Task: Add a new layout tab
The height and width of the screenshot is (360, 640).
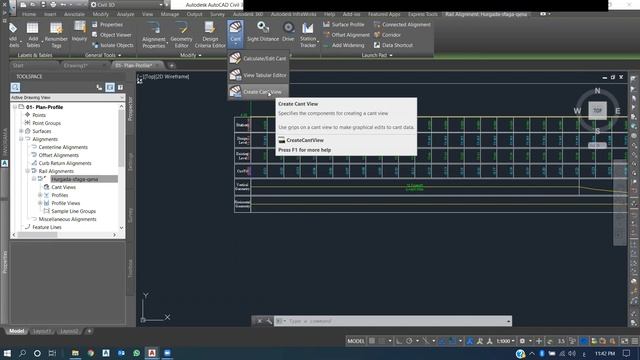Action: 89,331
